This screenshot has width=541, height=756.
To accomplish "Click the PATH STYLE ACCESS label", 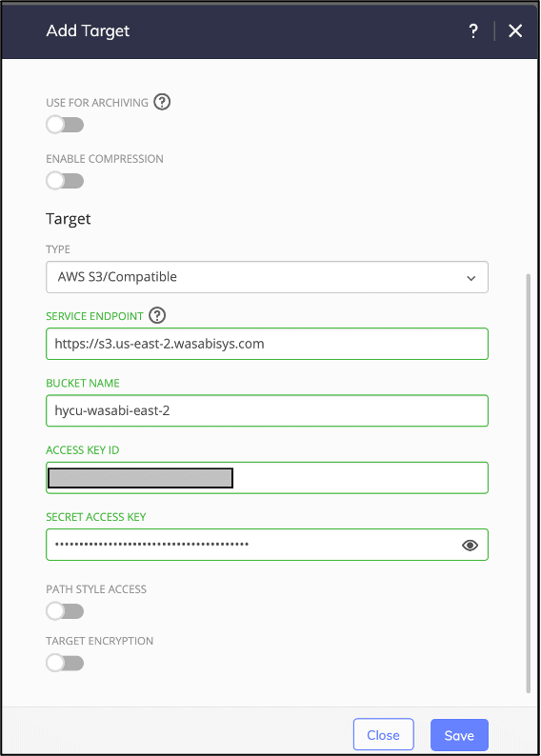I will point(96,589).
